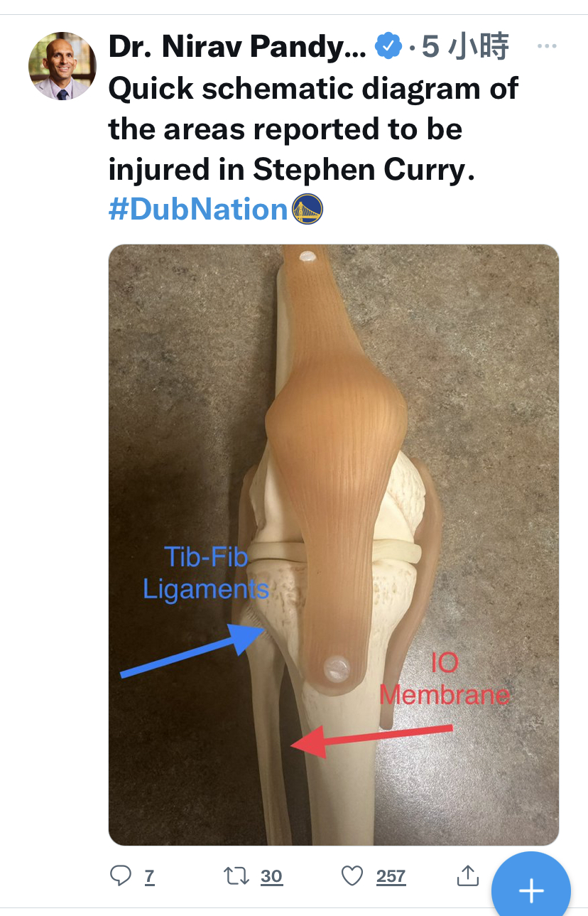Tap the share upload icon
This screenshot has width=588, height=916.
click(x=467, y=875)
